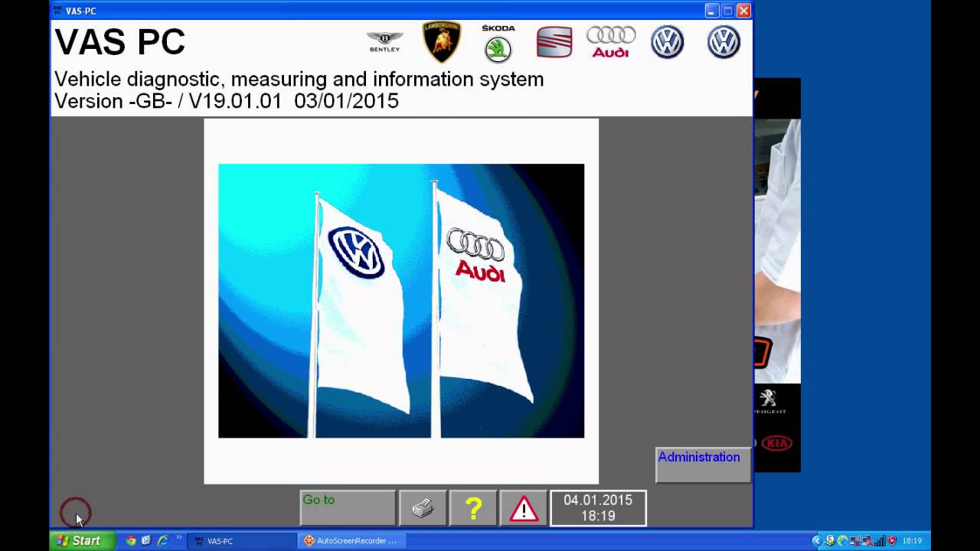Click the Lamborghini brand logo
Image resolution: width=980 pixels, height=551 pixels.
point(442,42)
